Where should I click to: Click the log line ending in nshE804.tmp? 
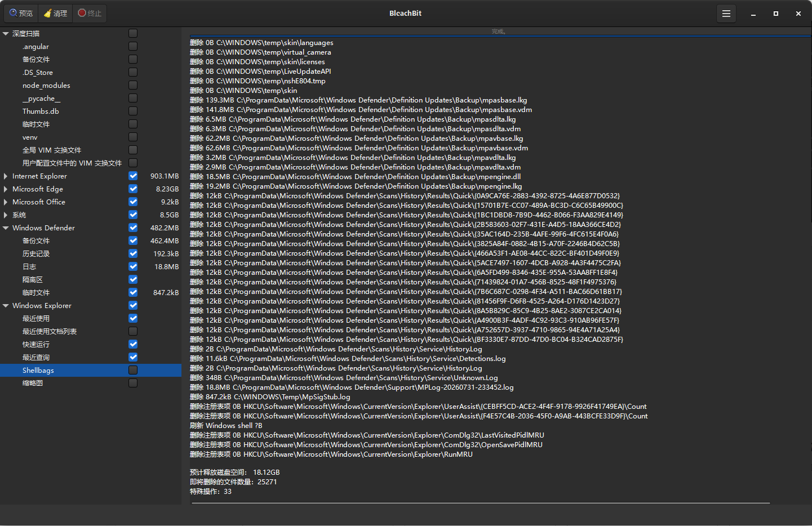[x=258, y=81]
